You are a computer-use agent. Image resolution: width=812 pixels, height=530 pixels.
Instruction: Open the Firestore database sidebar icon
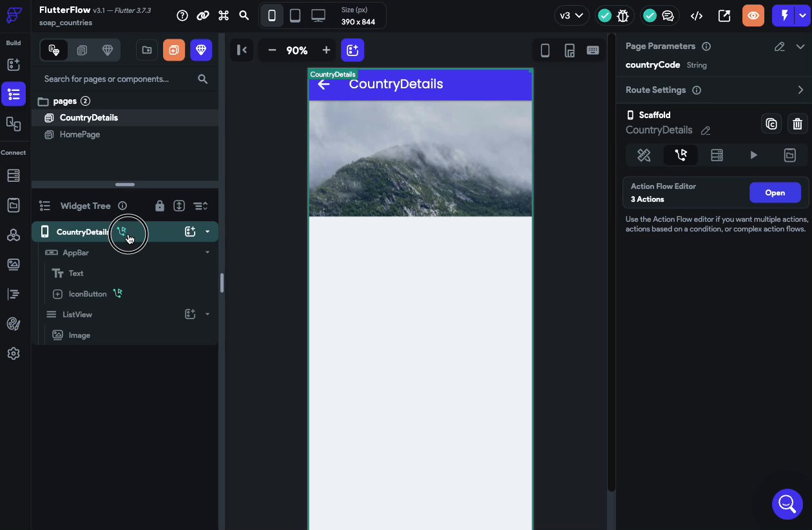[14, 175]
